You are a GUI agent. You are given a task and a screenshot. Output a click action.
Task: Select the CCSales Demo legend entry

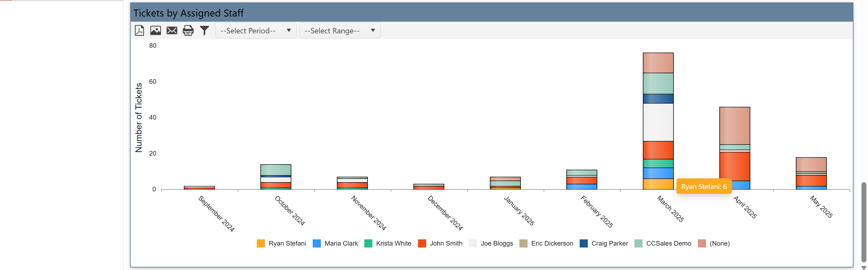point(668,243)
